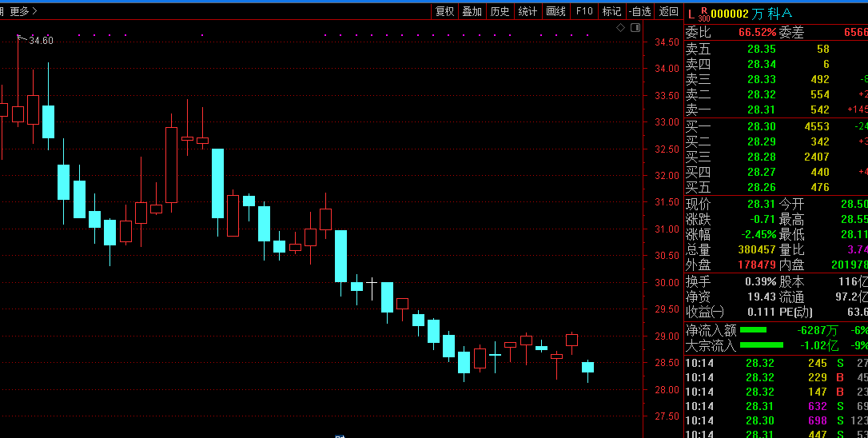Click the 34.50 price axis label

[667, 42]
